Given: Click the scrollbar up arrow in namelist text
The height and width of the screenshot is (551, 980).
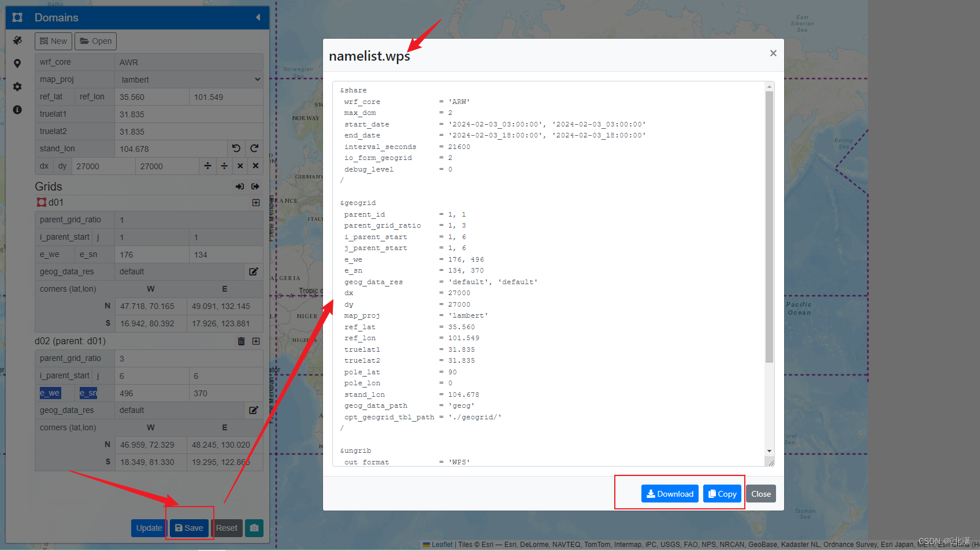Looking at the screenshot, I should click(x=769, y=87).
